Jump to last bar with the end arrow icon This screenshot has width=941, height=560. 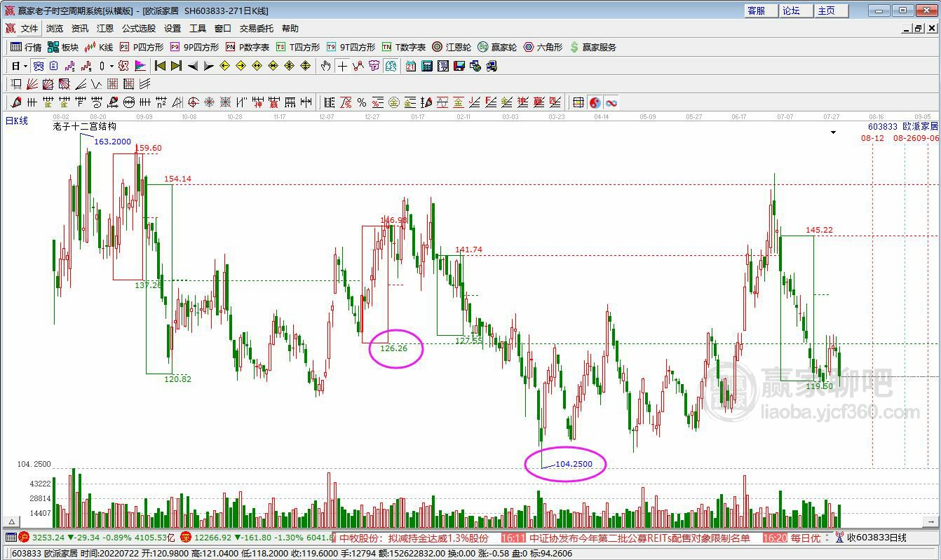pos(176,66)
